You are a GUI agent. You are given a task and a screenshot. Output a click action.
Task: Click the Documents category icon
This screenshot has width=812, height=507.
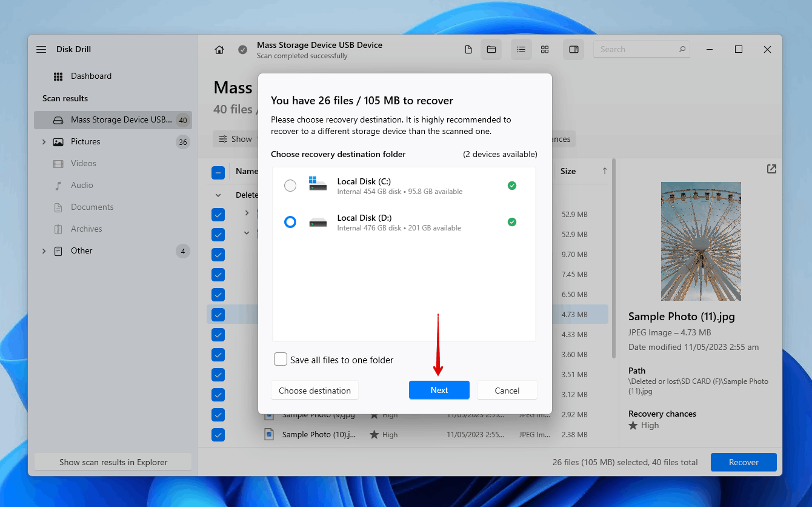coord(58,207)
